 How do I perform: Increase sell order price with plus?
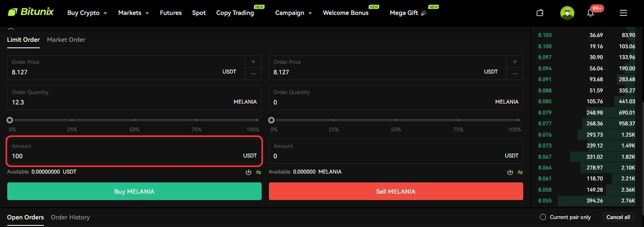coord(515,61)
